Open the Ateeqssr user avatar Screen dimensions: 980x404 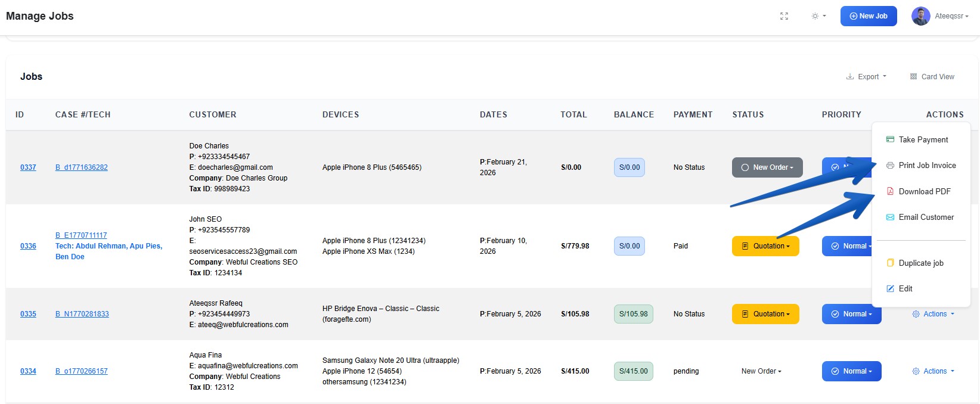click(920, 16)
